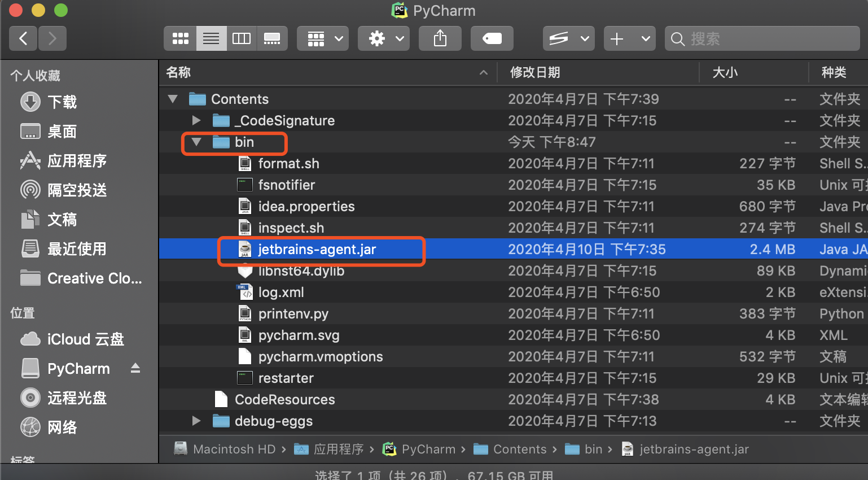Collapse the Contents folder
The image size is (868, 480).
point(173,99)
